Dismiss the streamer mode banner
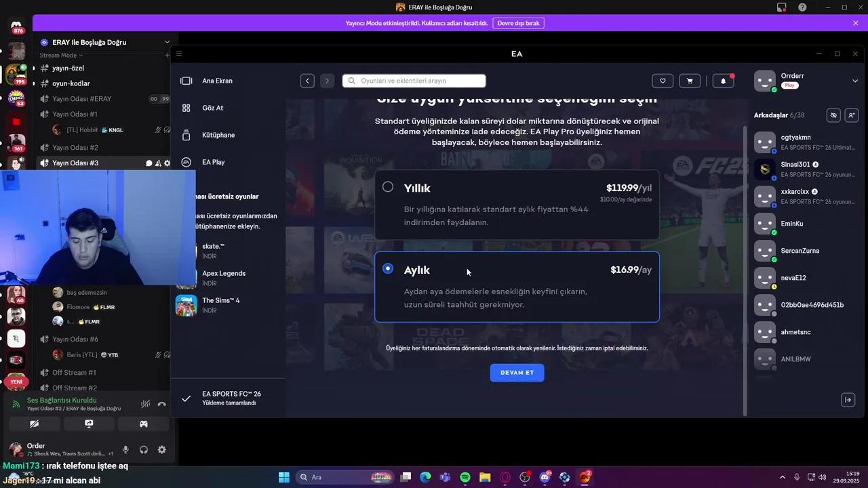 (855, 23)
